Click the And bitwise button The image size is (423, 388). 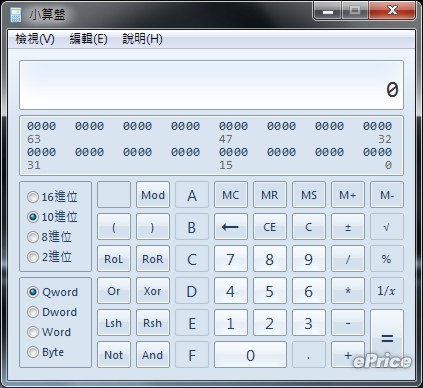[x=153, y=355]
